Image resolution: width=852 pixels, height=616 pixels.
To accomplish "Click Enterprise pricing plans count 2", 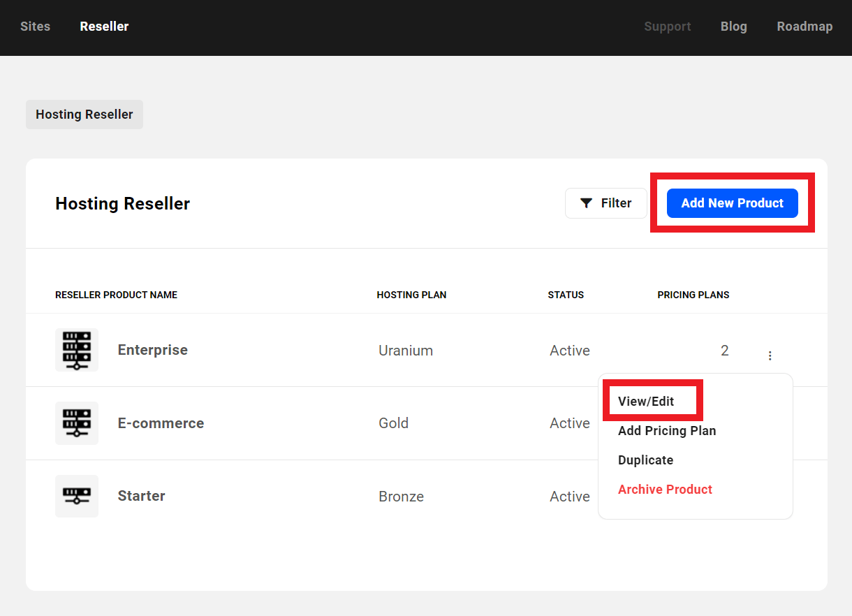I will coord(725,351).
